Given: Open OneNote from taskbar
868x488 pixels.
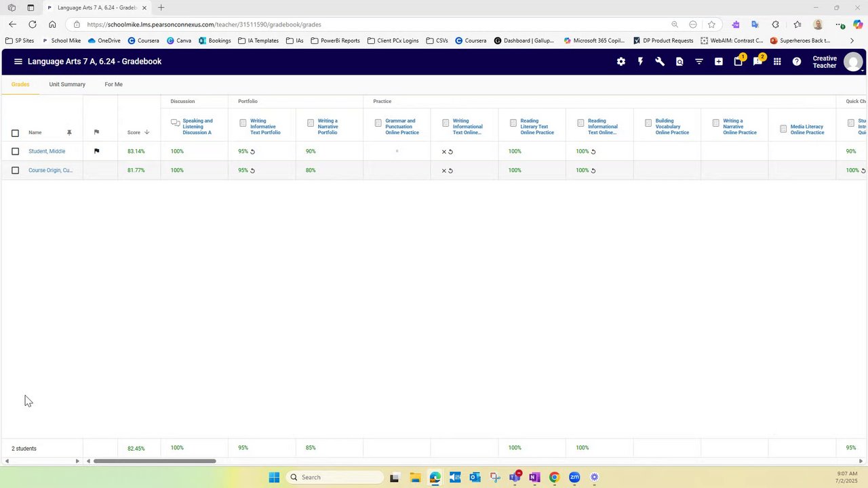Looking at the screenshot, I should [534, 477].
